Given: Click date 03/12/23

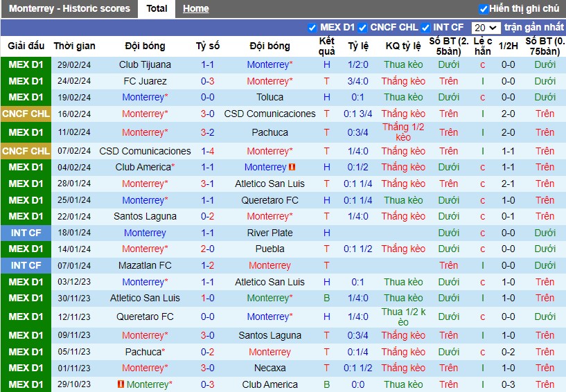Looking at the screenshot, I should coord(74,282).
